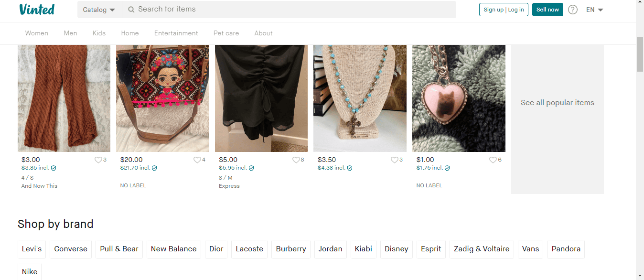
Task: Click buyer protection shield beside $21.70 price
Action: tap(154, 168)
